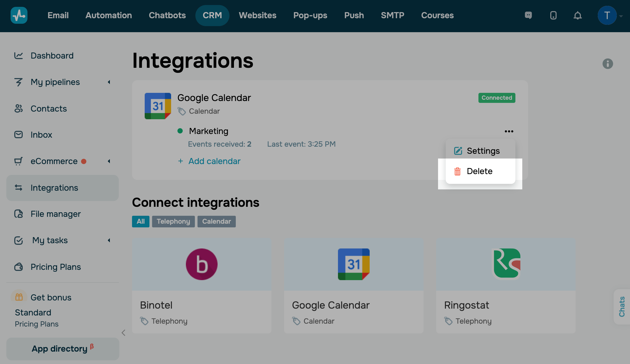The width and height of the screenshot is (630, 364).
Task: Collapse the sidebar with the chevron arrow
Action: [x=123, y=333]
